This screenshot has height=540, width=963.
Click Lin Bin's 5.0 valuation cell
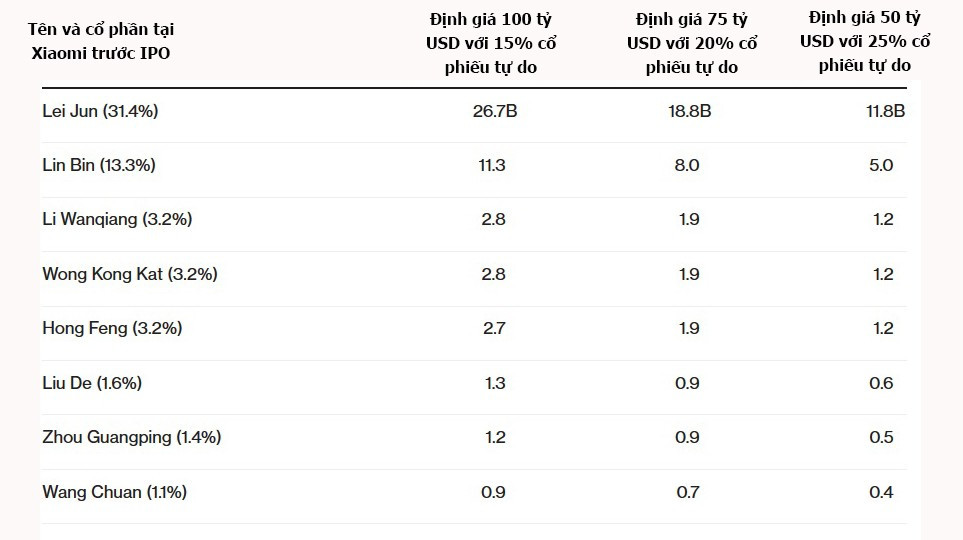click(x=882, y=166)
